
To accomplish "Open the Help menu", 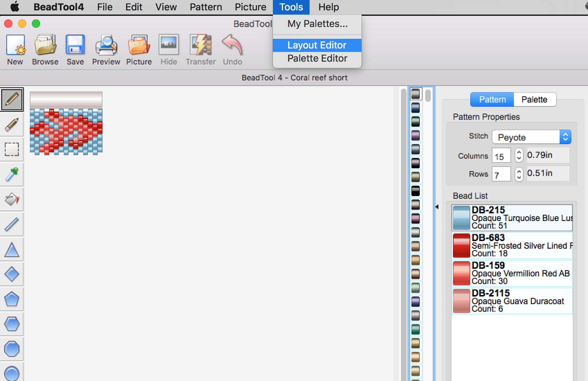I will [329, 7].
